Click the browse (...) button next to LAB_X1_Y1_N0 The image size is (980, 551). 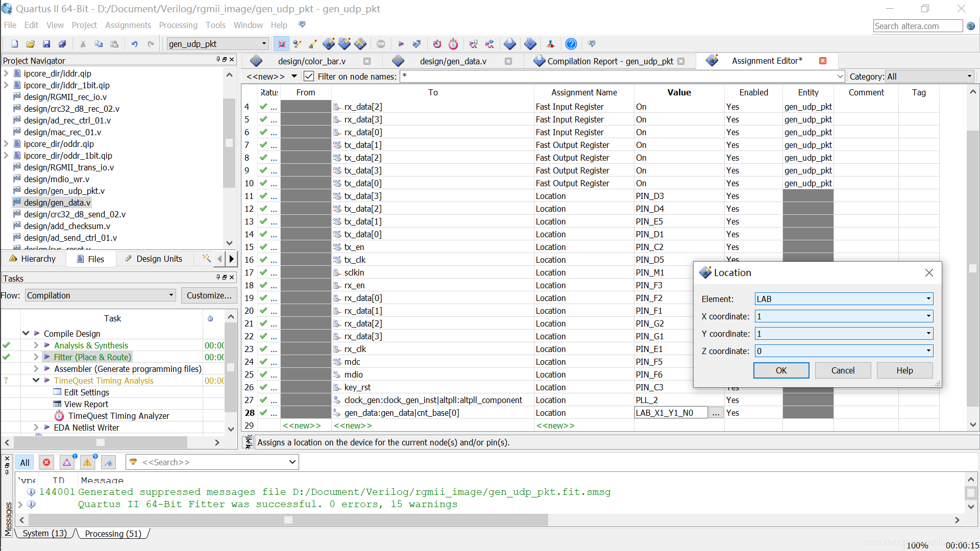pos(716,413)
